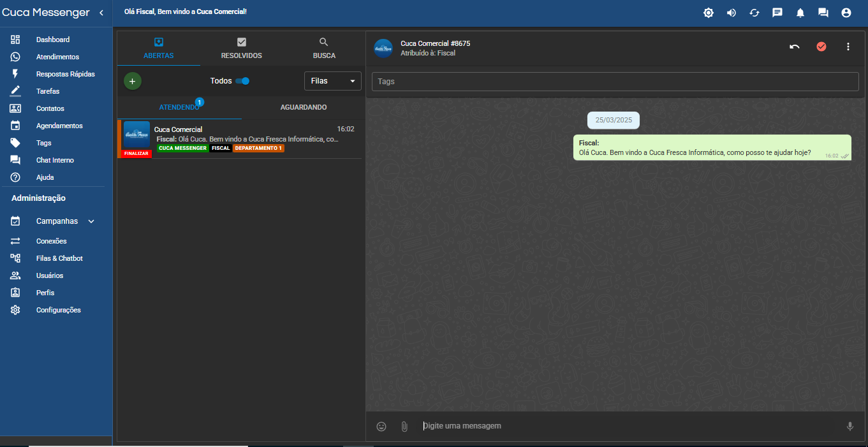Click the Departamento 1 orange tag
868x447 pixels.
point(258,148)
